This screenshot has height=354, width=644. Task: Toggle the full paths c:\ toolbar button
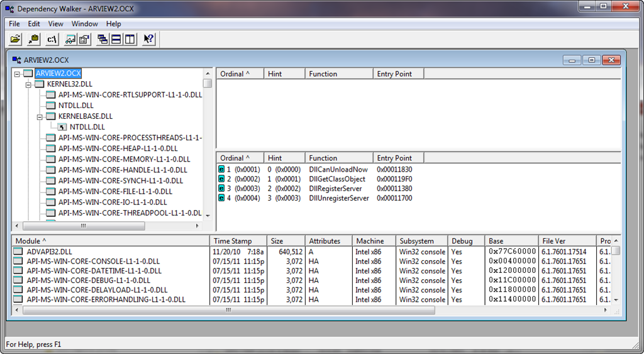(52, 39)
